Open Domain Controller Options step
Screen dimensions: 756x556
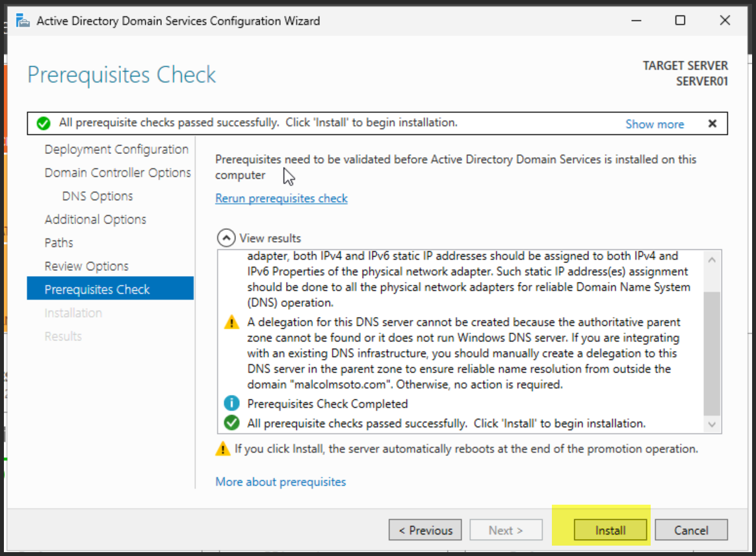[118, 173]
